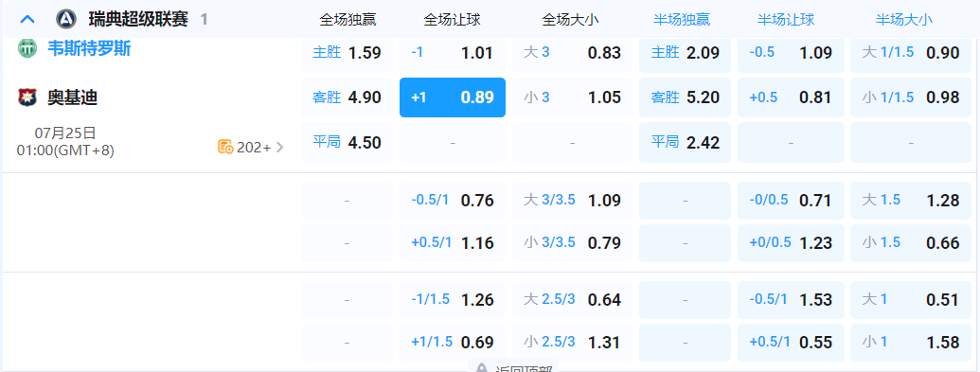
Task: Deselect highlighted +1 0.89 handicap bet
Action: point(453,97)
